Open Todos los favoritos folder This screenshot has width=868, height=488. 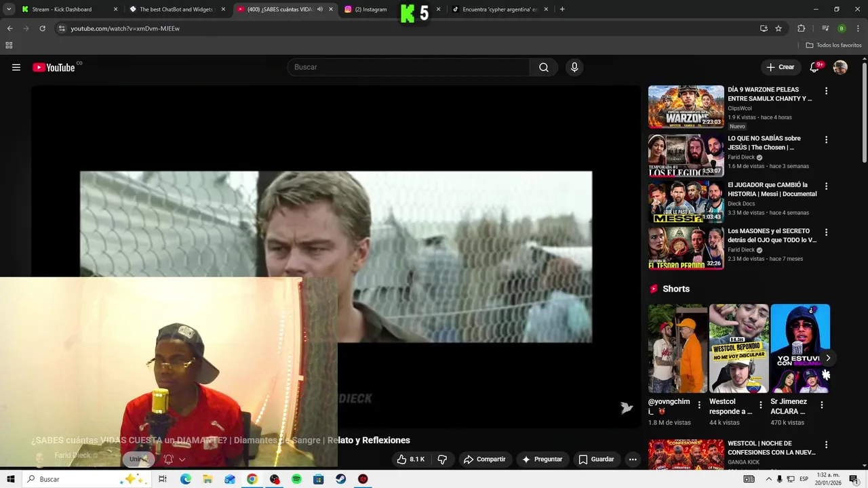(x=833, y=45)
